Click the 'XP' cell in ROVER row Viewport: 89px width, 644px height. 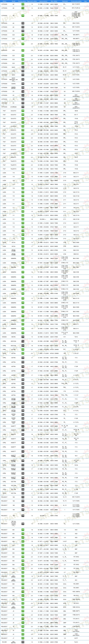[x=65, y=642]
